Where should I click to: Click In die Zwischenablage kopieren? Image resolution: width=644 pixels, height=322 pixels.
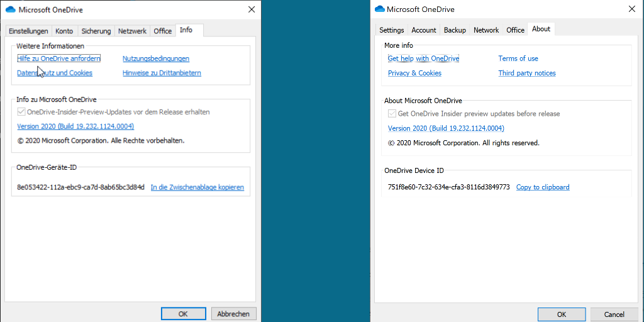click(197, 187)
